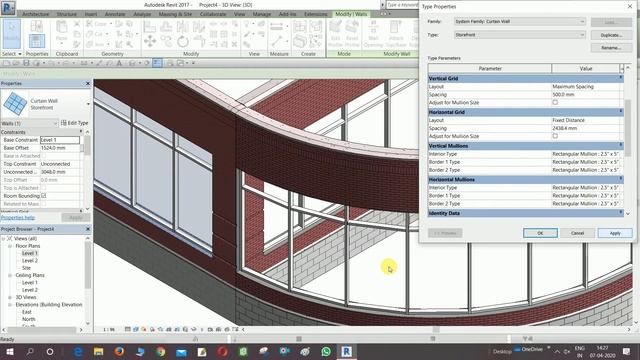Collapse the Horizontal Mullions section
The image size is (640, 360).
(621, 179)
